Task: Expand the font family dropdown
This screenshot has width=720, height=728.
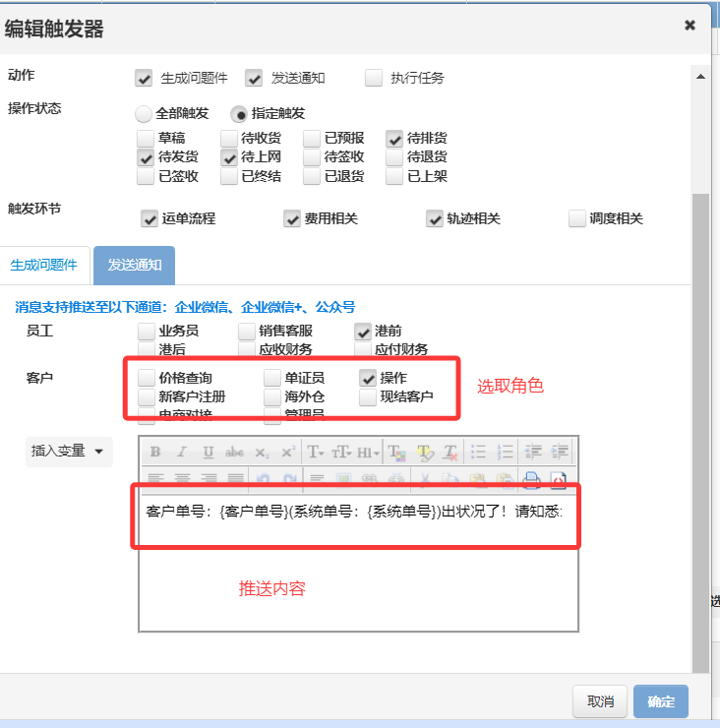Action: click(x=317, y=453)
